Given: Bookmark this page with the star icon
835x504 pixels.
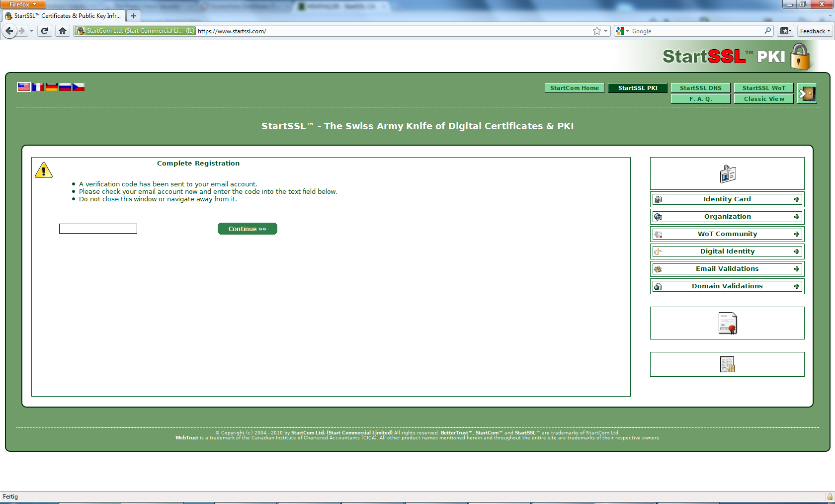Looking at the screenshot, I should 597,31.
